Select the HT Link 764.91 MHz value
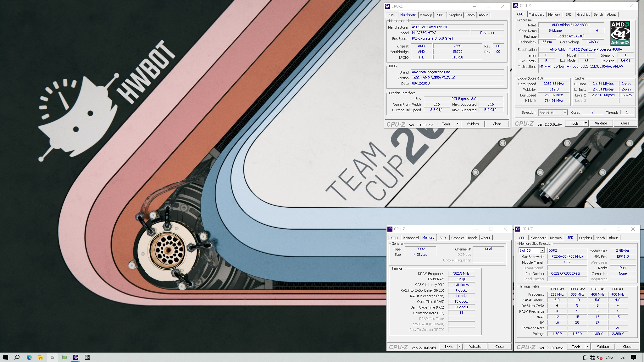This screenshot has height=362, width=644. coord(553,101)
